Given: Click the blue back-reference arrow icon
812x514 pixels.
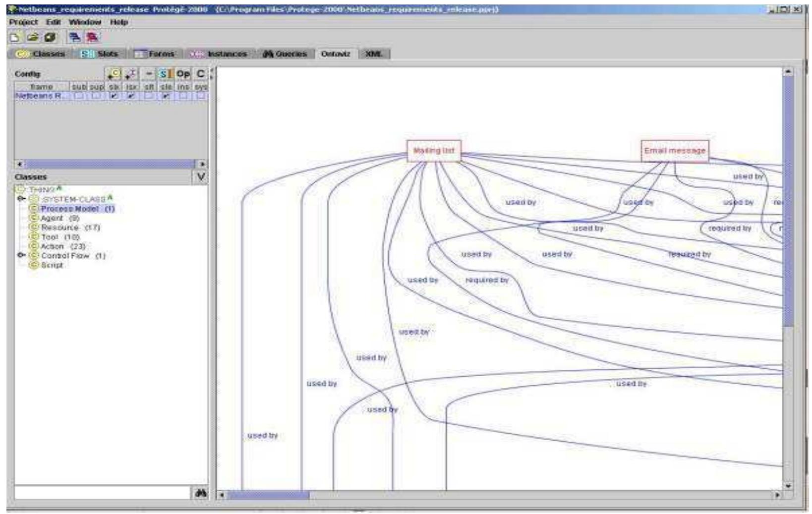Looking at the screenshot, I should (x=75, y=36).
